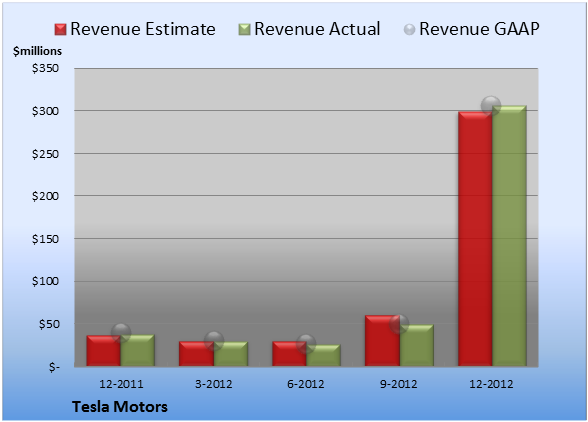
Task: Click the green Revenue Actual legend swatch
Action: pos(244,29)
